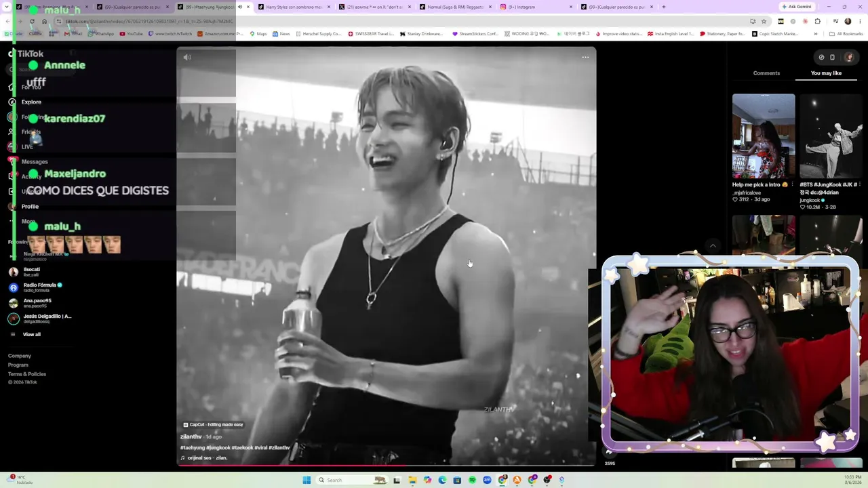Close the Instagram browser tab
Viewport: 868px width, 488px height.
(x=570, y=7)
